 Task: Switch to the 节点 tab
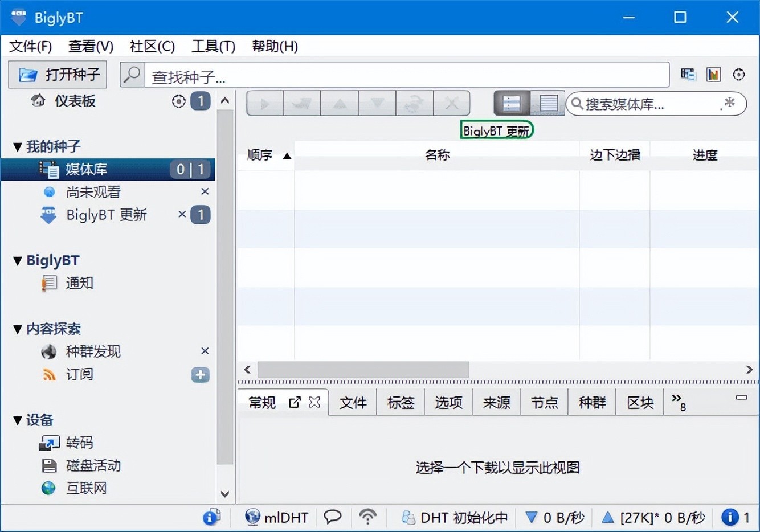[545, 403]
